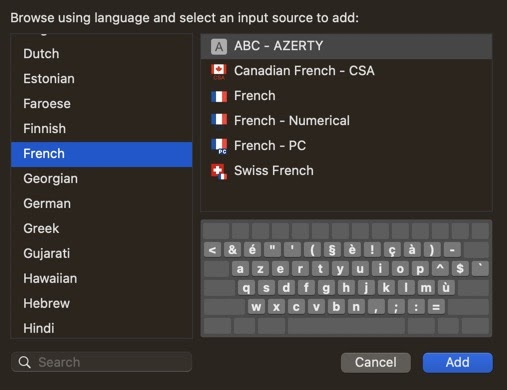Image resolution: width=507 pixels, height=390 pixels.
Task: Click the flag icon for French - Numerical
Action: click(x=219, y=119)
